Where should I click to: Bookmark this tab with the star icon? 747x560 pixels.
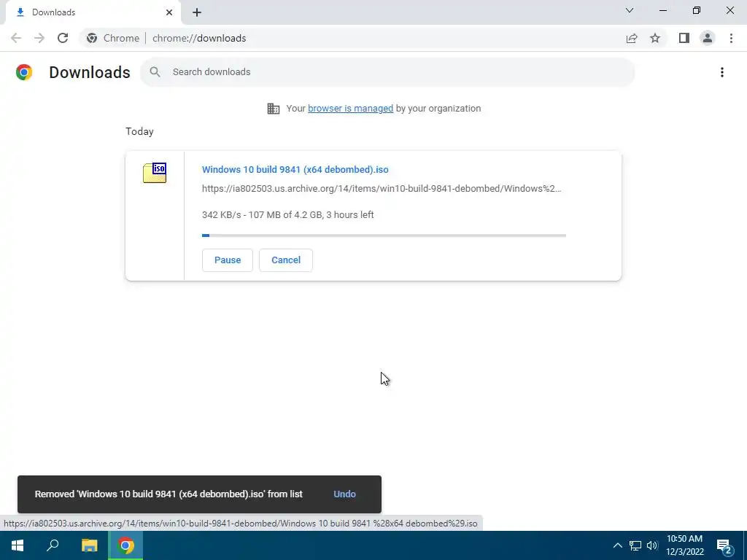pyautogui.click(x=655, y=38)
